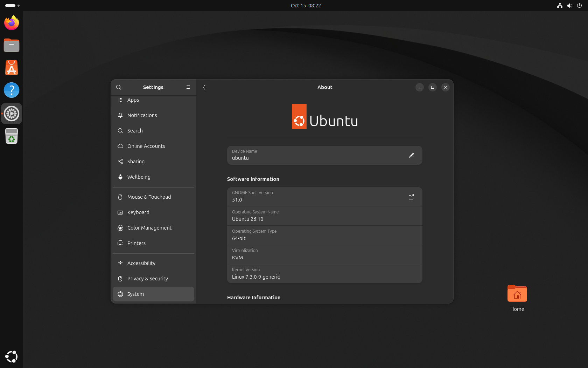Select Color Management in sidebar
Viewport: 588px width, 368px height.
[153, 228]
